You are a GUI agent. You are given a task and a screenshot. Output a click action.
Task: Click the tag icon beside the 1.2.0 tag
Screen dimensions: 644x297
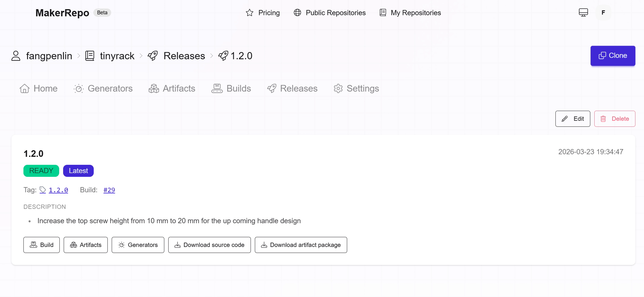coord(42,190)
